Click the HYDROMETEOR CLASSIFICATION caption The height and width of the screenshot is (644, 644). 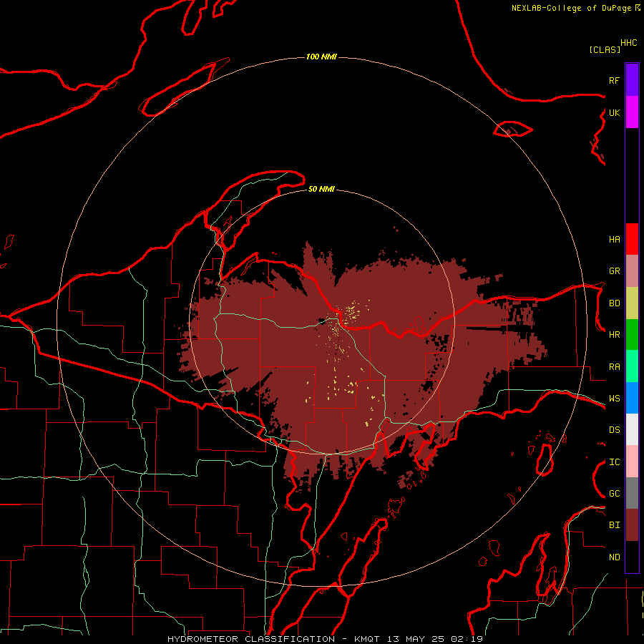(x=251, y=639)
